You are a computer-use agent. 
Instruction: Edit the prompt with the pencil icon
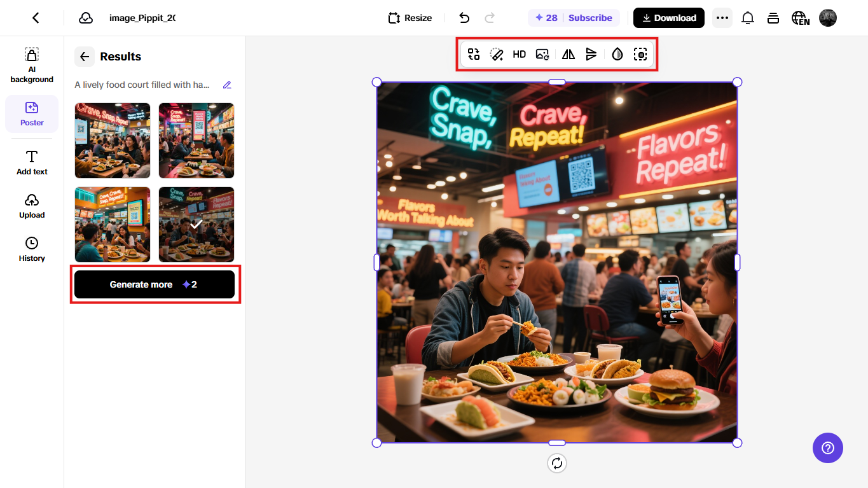(x=227, y=85)
